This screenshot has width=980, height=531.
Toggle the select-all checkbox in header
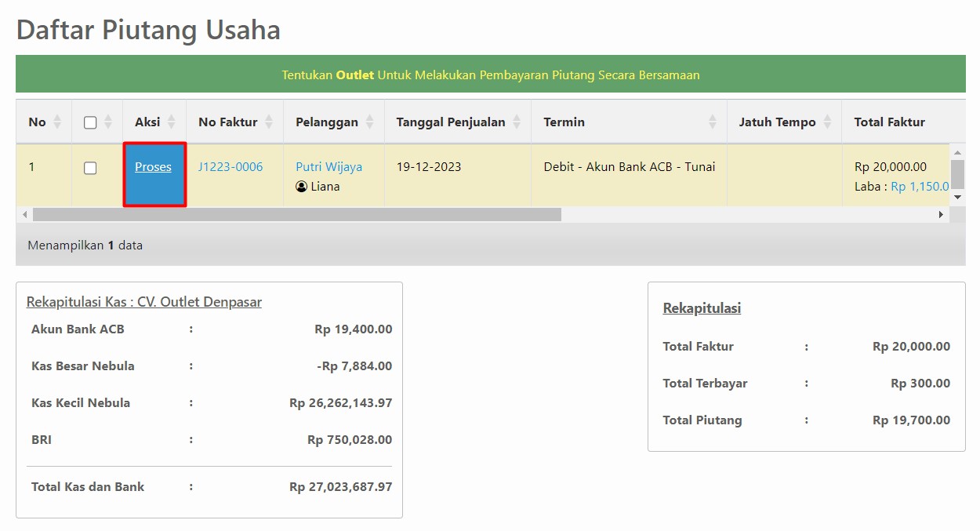(x=90, y=122)
